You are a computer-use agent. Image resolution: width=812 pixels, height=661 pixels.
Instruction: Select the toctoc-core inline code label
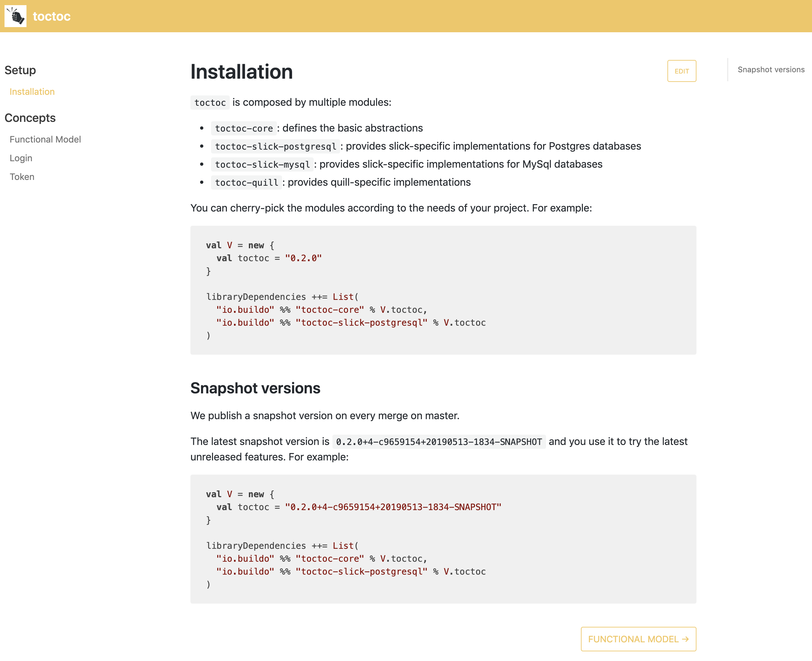point(243,128)
